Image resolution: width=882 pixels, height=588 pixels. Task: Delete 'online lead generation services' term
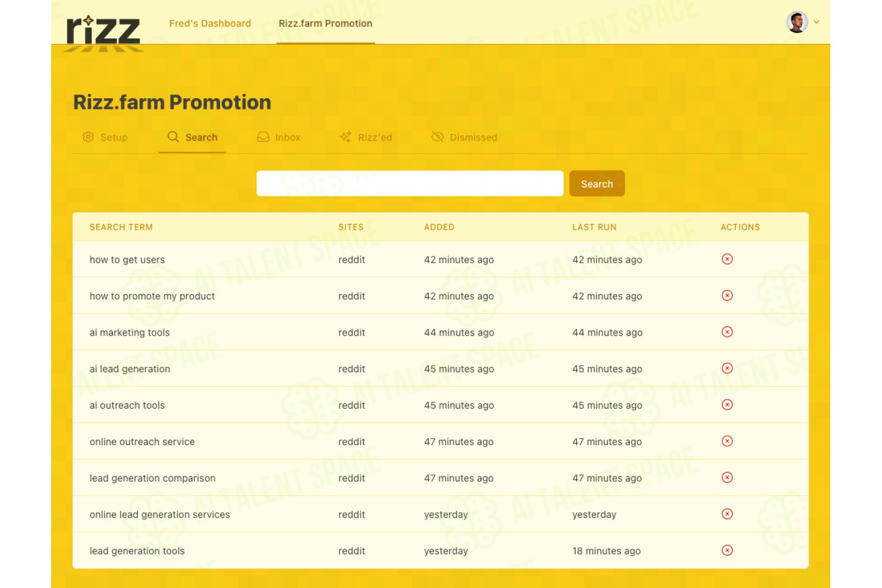tap(727, 514)
